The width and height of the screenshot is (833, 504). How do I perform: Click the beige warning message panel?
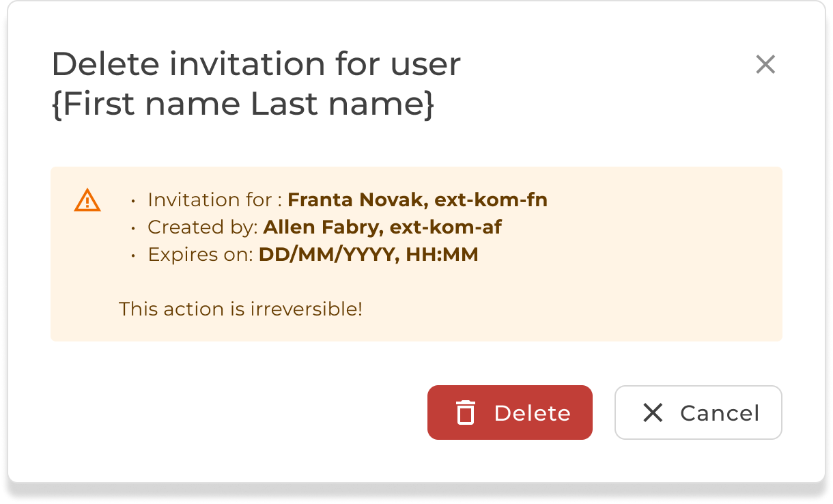[x=416, y=253]
